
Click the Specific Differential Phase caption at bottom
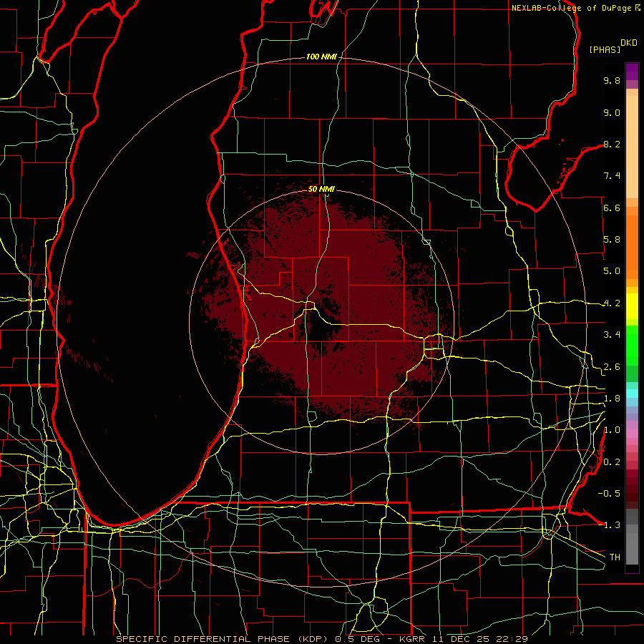coord(322,639)
